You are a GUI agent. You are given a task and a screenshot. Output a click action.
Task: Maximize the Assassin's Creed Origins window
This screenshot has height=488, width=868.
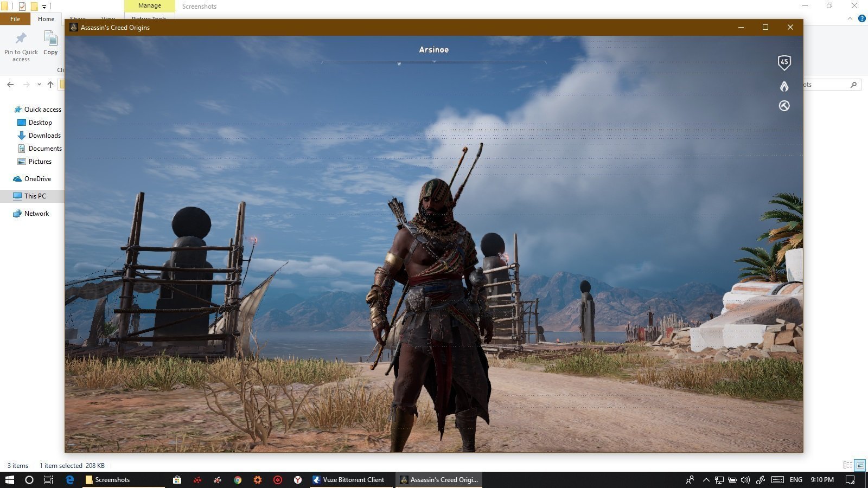(765, 27)
